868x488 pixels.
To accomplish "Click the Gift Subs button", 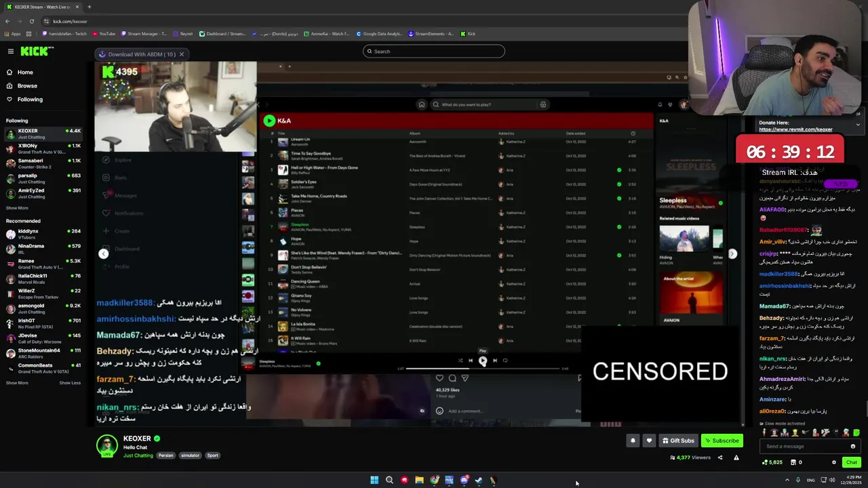I will (678, 441).
